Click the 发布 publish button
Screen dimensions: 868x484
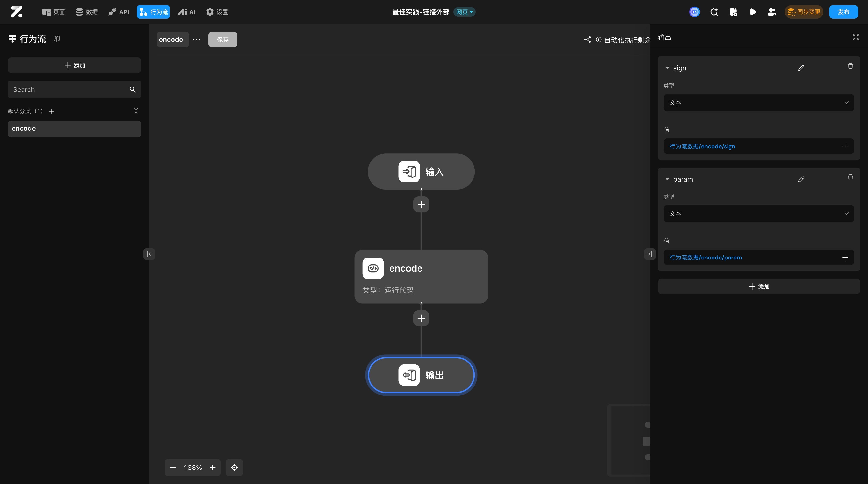pyautogui.click(x=843, y=12)
